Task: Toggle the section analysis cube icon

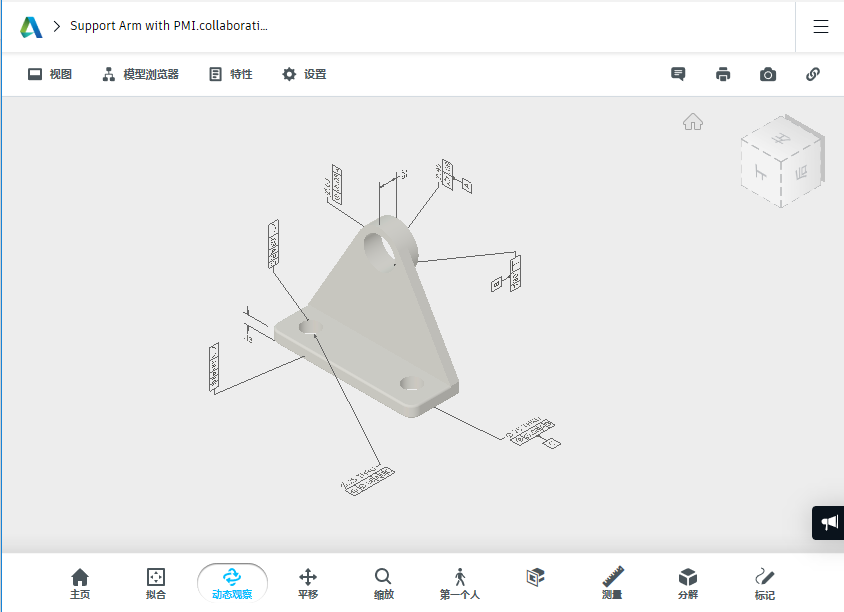Action: pos(536,577)
